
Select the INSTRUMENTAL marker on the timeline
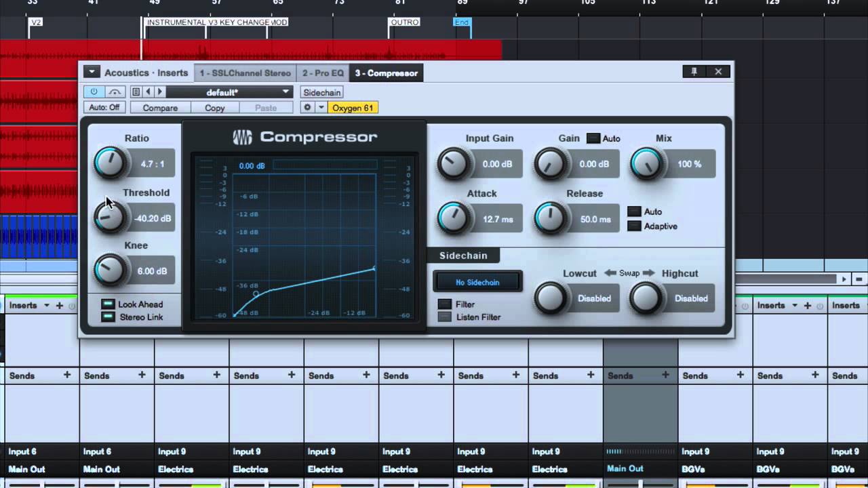pyautogui.click(x=176, y=22)
